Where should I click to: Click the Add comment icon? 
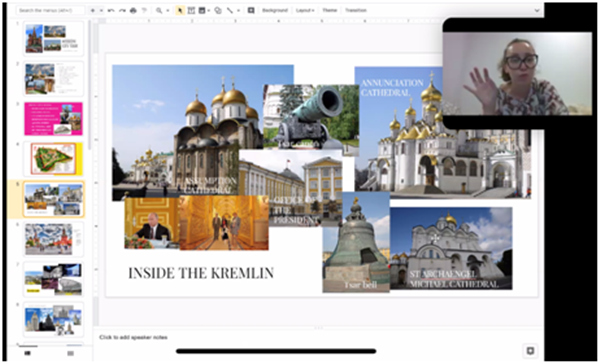[251, 11]
